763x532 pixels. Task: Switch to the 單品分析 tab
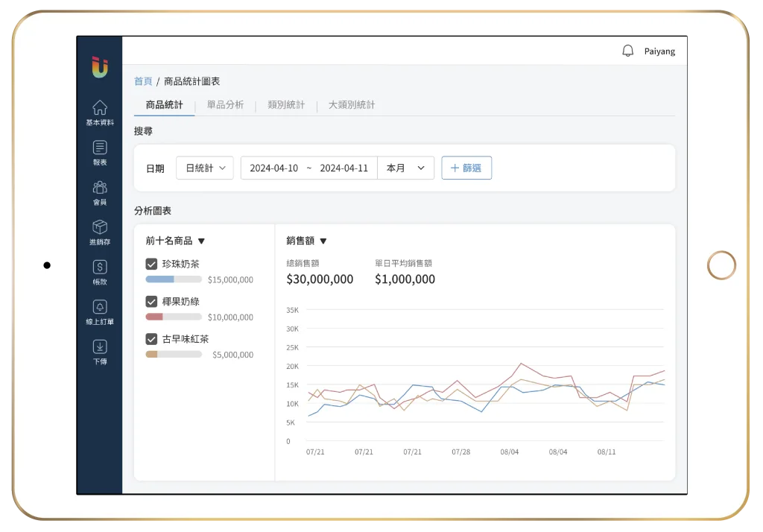click(225, 105)
